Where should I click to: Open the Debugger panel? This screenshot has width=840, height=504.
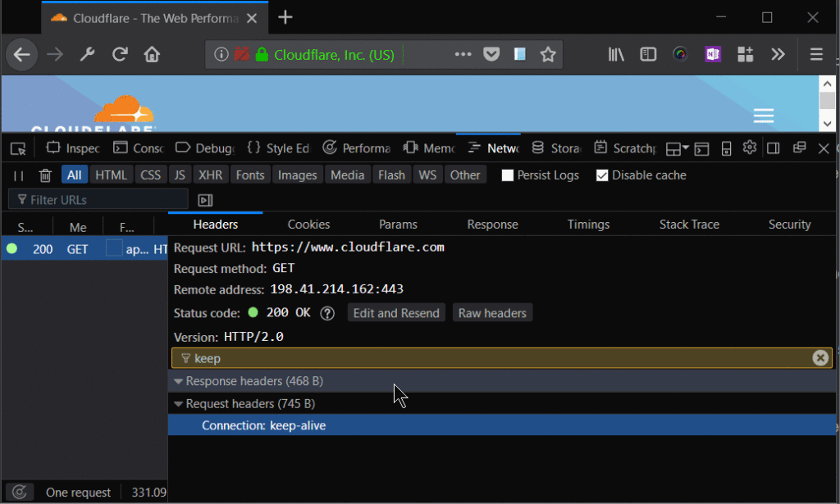205,148
